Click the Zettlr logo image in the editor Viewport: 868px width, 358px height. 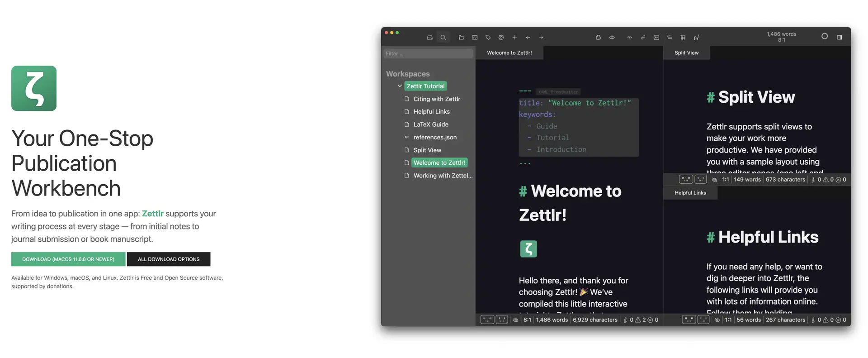528,249
